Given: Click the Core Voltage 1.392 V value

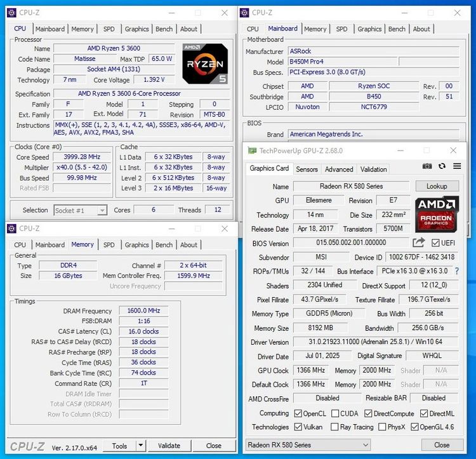Looking at the screenshot, I should point(154,79).
